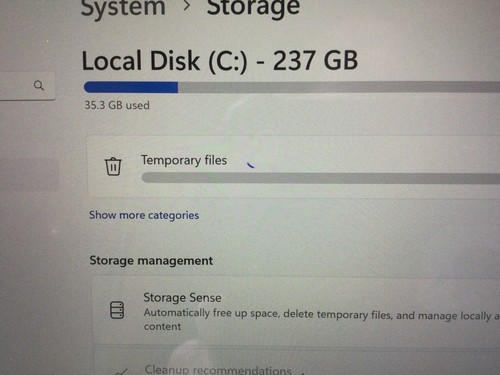Open the Temporary files category
Image resolution: width=500 pixels, height=375 pixels.
point(293,166)
